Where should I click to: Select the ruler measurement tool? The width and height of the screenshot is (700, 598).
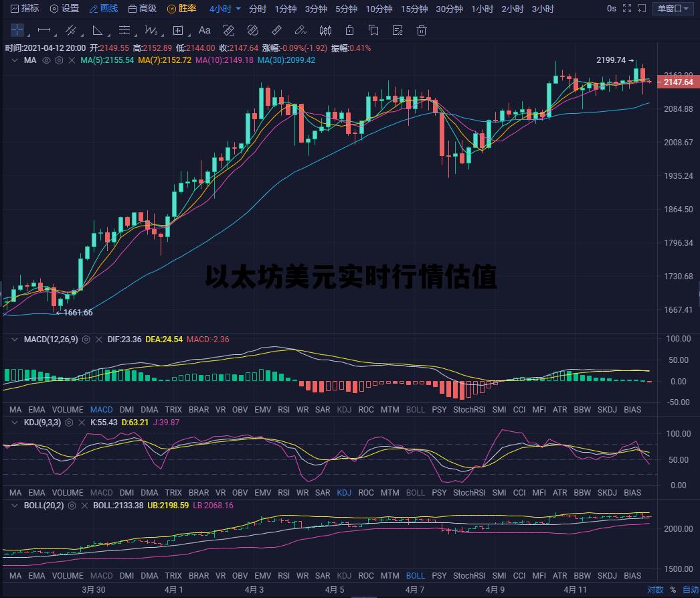pos(276,30)
